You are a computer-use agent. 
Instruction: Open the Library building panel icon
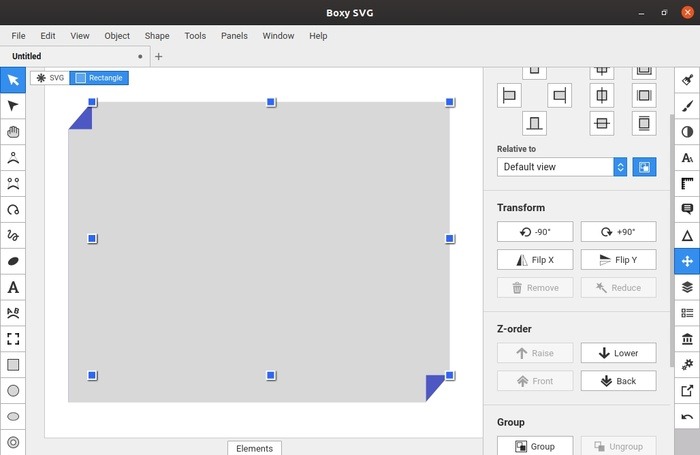pyautogui.click(x=687, y=339)
